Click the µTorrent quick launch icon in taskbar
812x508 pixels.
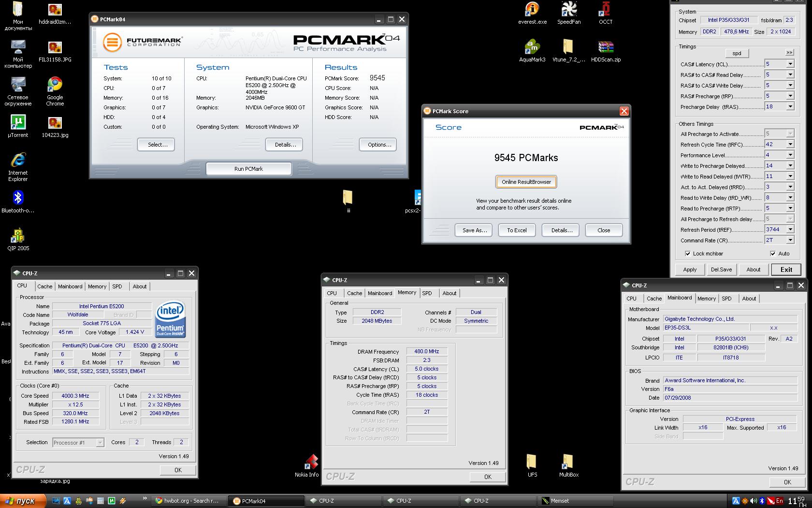point(112,501)
